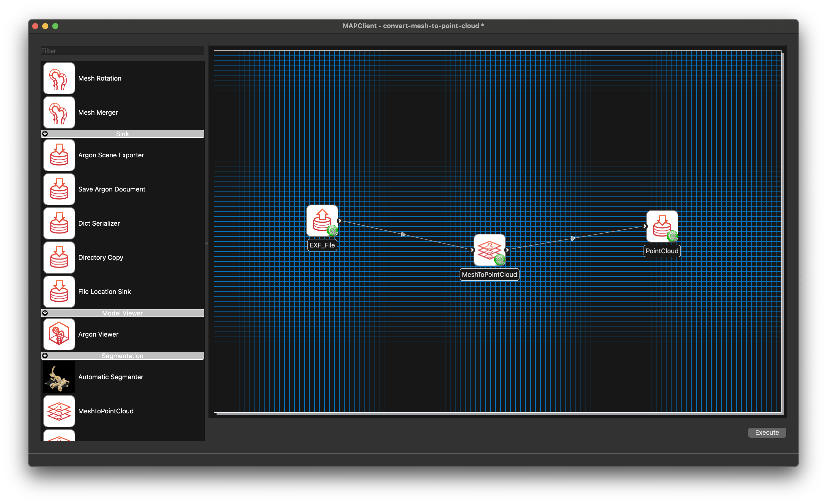Close the MAPClient window
Viewport: 827px width, 504px height.
35,26
